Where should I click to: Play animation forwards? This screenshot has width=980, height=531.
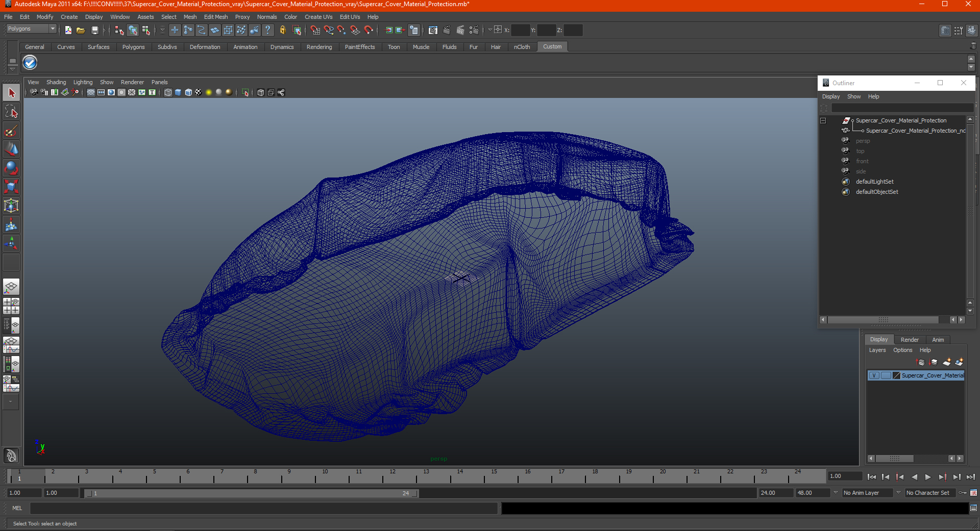(928, 477)
